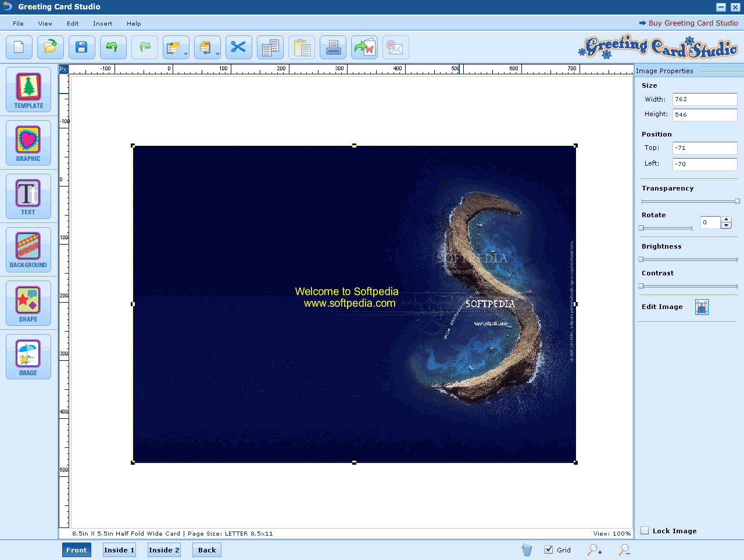The width and height of the screenshot is (744, 560).
Task: Switch to the Back page tab
Action: [207, 550]
